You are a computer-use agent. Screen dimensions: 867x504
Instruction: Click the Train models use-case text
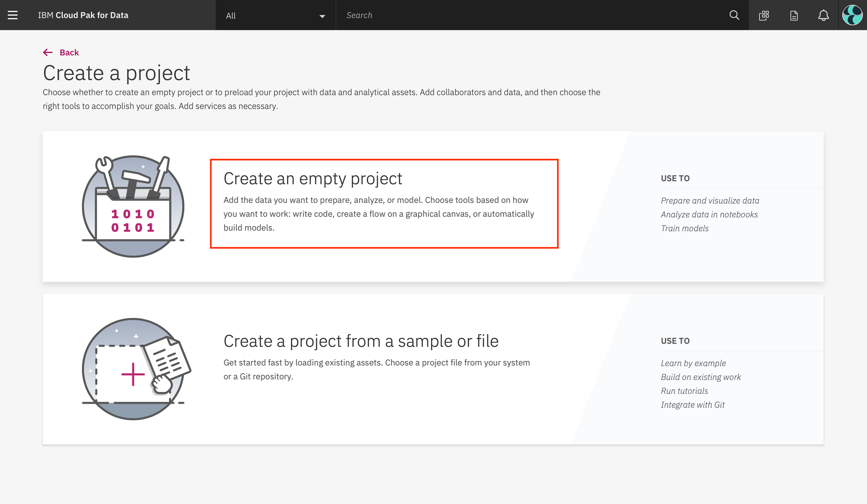tap(684, 228)
